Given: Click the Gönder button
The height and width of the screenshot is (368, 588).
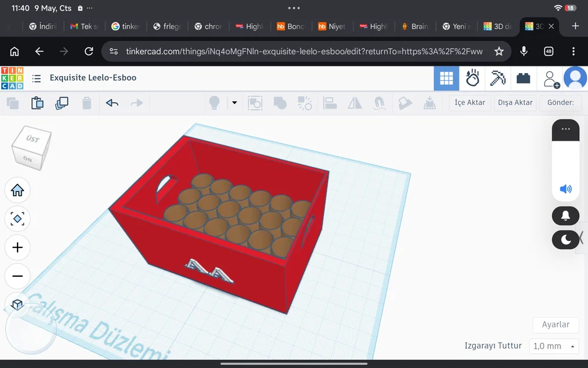Looking at the screenshot, I should [x=560, y=102].
